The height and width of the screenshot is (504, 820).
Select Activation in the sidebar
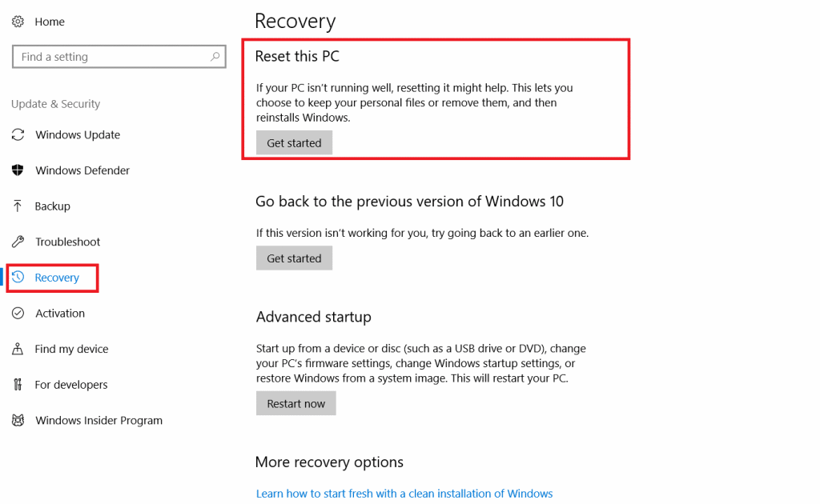(x=60, y=314)
